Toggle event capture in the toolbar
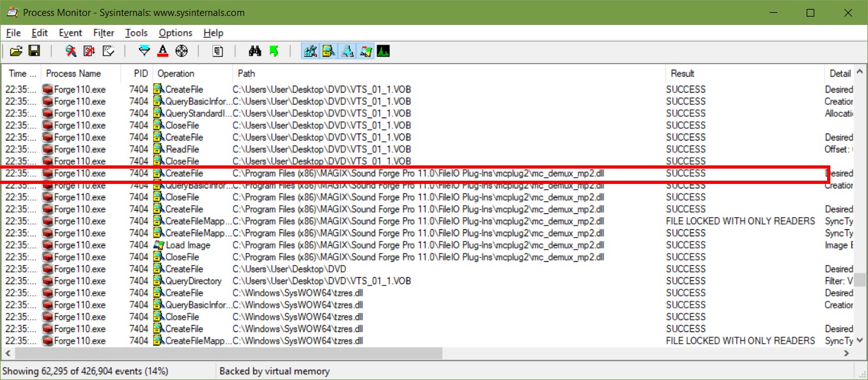Screen dimensions: 868x380 71,51
